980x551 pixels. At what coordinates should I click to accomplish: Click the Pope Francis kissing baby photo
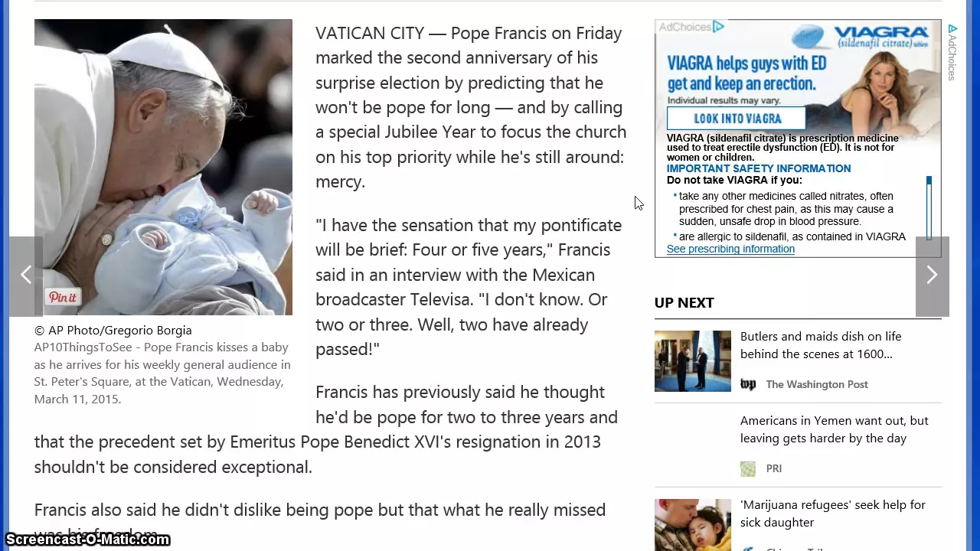click(163, 167)
